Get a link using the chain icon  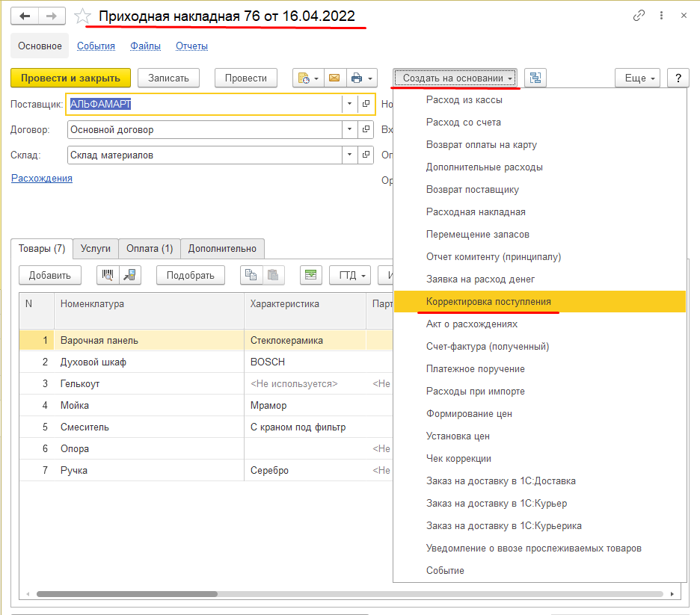click(639, 16)
